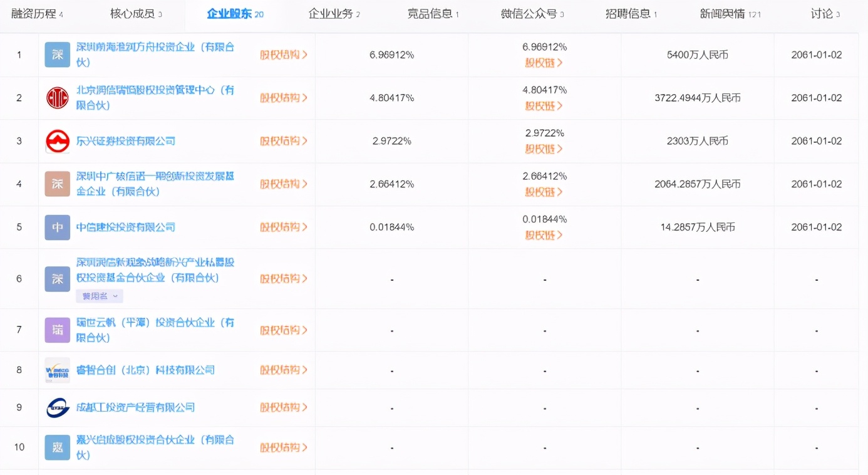The image size is (868, 475).
Task: Click the 深 avatar icon on row 1
Action: click(57, 55)
